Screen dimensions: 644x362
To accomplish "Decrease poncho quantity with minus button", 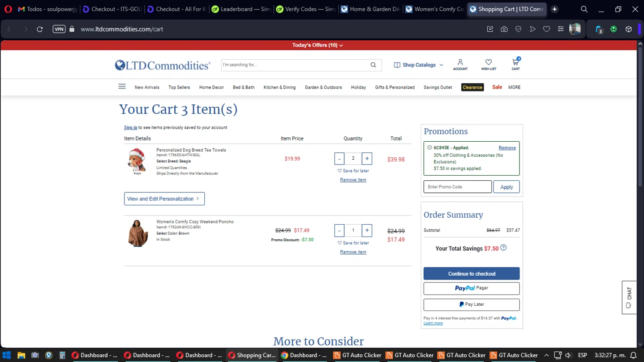I will click(x=339, y=231).
